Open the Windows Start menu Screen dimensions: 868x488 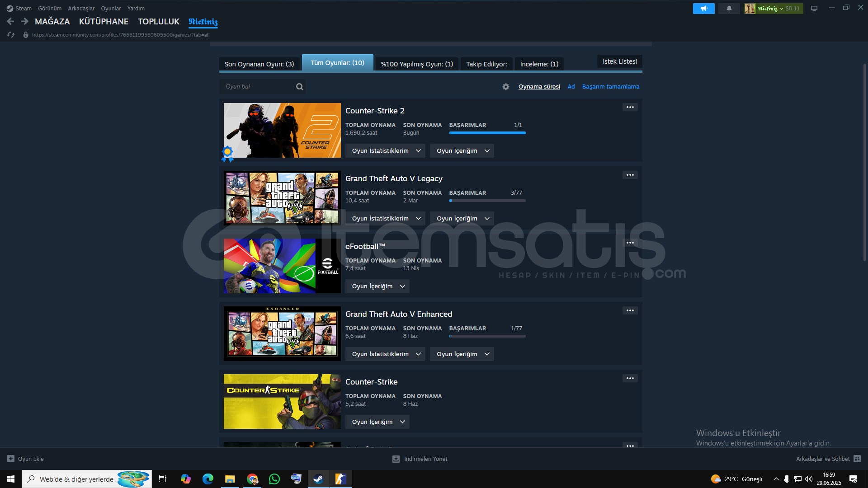pos(11,479)
